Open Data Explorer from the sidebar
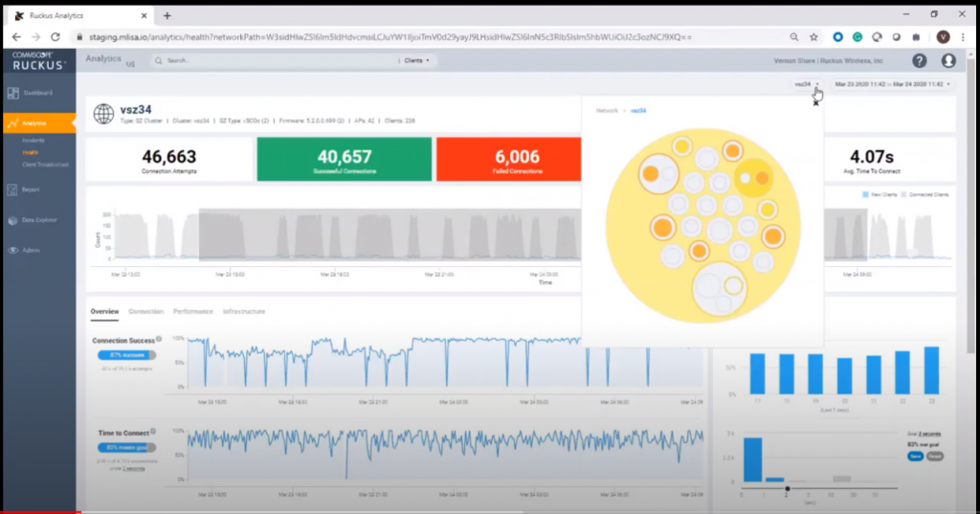The width and height of the screenshot is (980, 514). click(13, 220)
